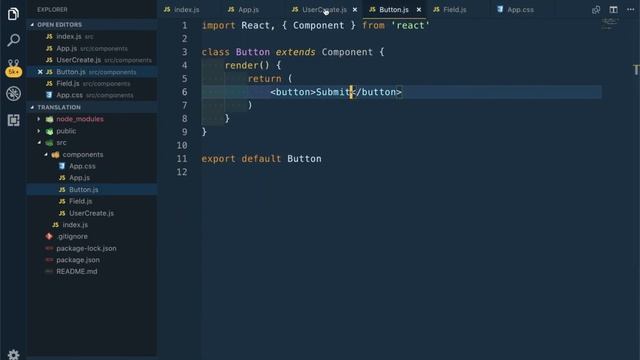Screen dimensions: 640x360
Task: Click line number 6 in gutter
Action: click(x=184, y=92)
